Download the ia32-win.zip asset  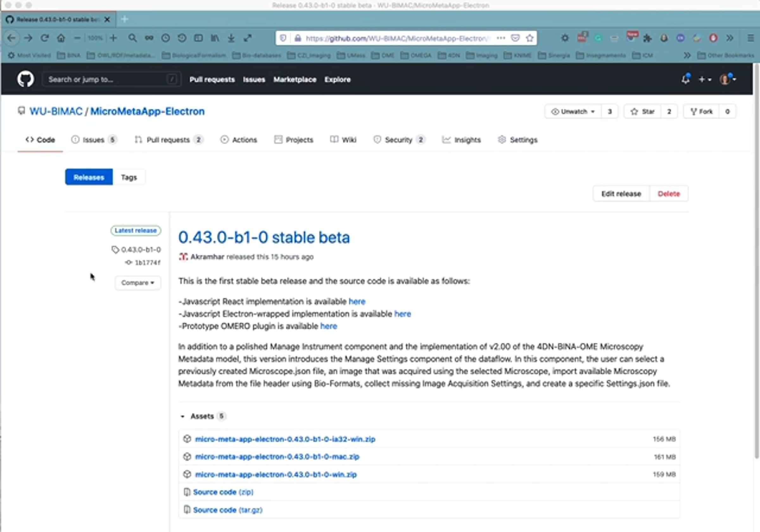[285, 439]
